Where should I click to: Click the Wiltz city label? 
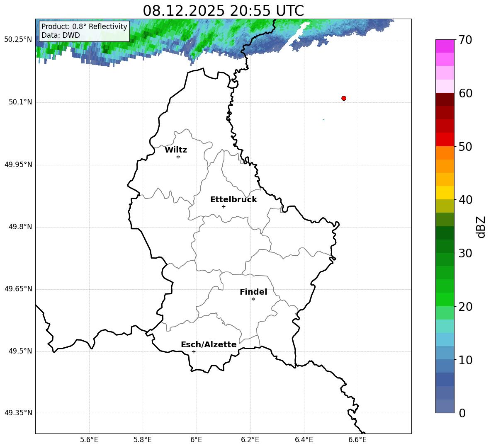point(176,150)
